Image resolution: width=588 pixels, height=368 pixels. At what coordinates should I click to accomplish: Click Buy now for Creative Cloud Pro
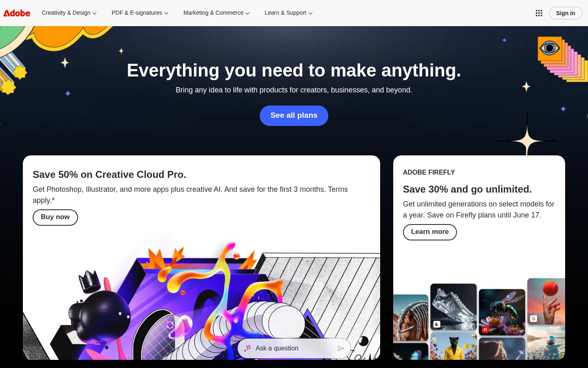[x=55, y=218]
